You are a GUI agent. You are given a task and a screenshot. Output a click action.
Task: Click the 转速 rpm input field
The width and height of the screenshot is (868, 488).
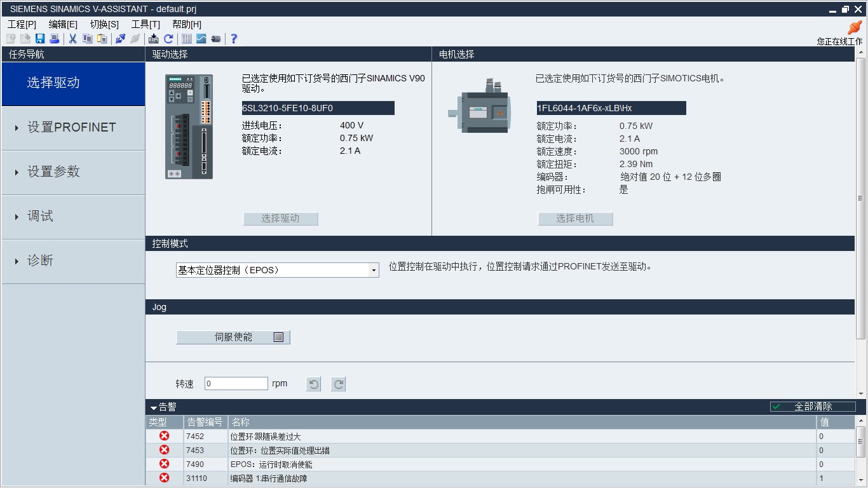tap(236, 384)
